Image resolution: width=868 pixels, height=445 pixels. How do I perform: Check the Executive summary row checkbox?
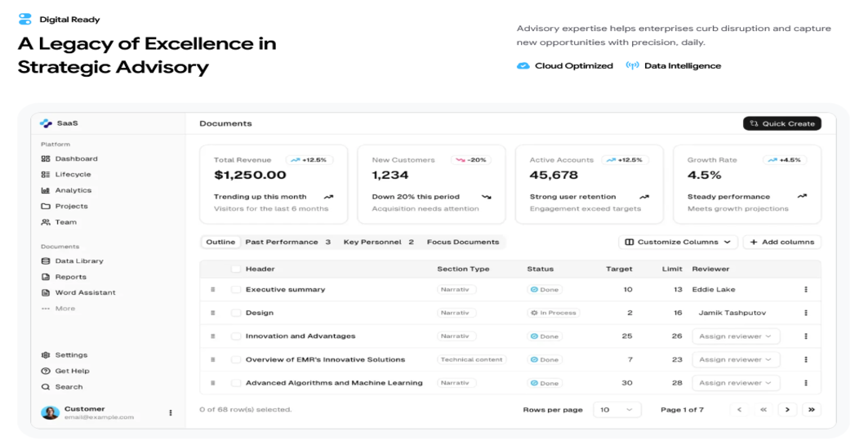[x=236, y=290]
